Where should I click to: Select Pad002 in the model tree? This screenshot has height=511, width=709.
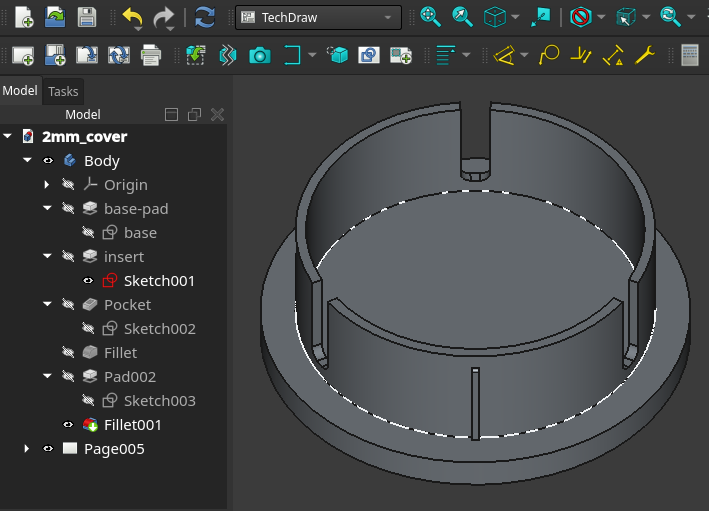(x=130, y=377)
